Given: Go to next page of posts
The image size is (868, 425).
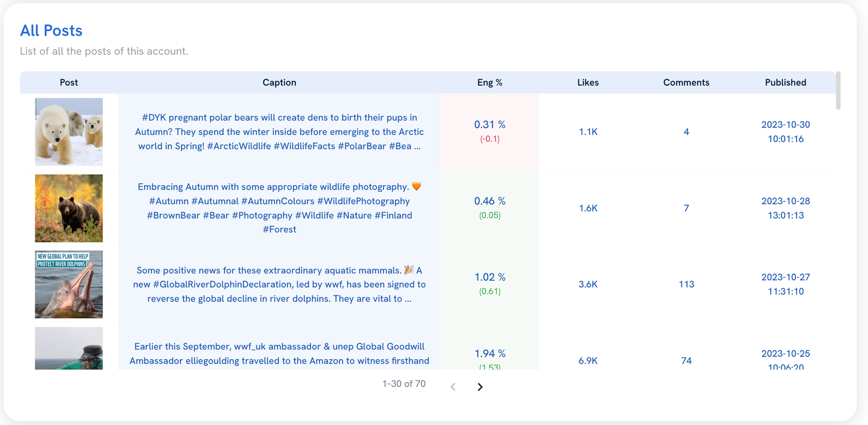Looking at the screenshot, I should coord(480,387).
